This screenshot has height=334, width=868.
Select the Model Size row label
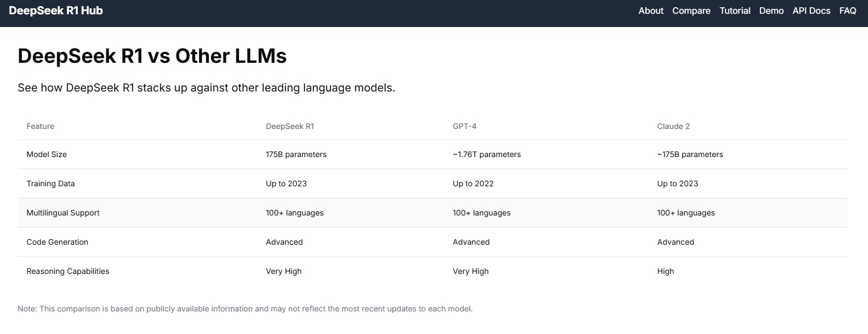pyautogui.click(x=46, y=154)
